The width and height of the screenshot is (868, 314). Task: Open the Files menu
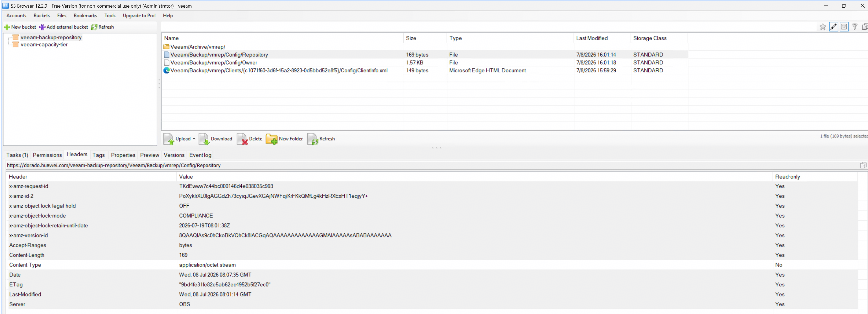pyautogui.click(x=62, y=15)
